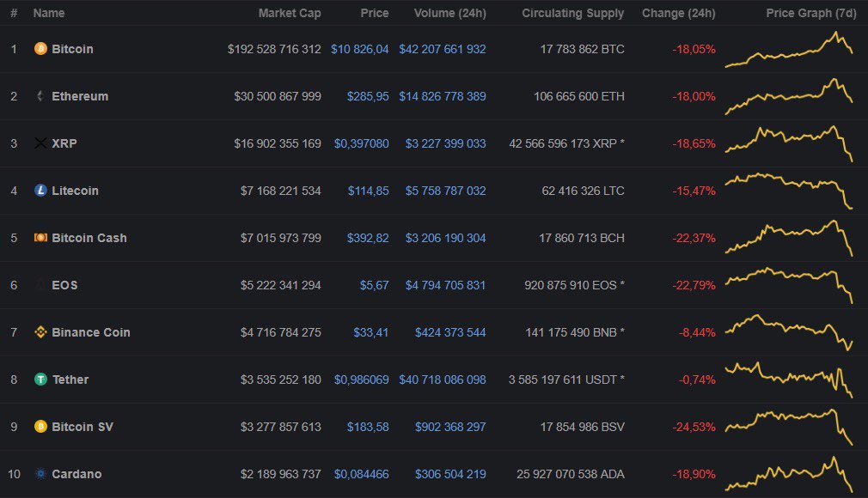
Task: Click Tether volume $40 718 086 098
Action: click(x=443, y=379)
